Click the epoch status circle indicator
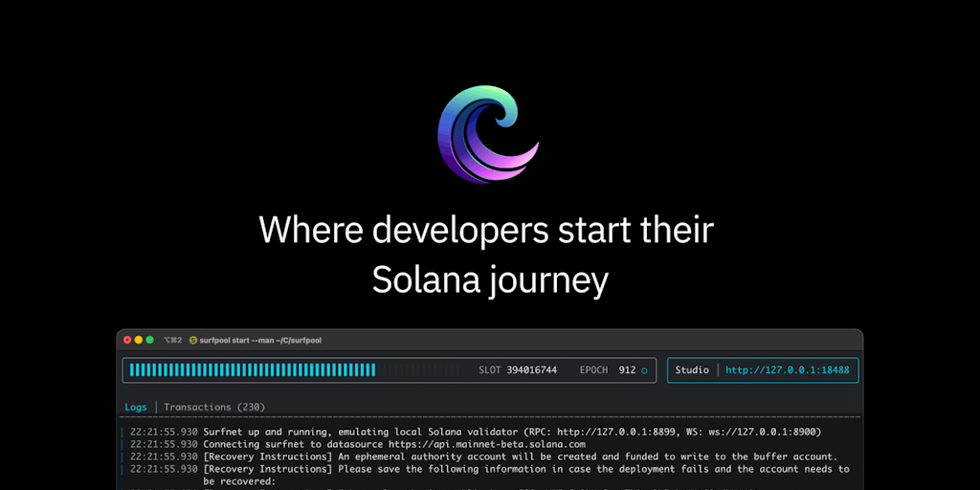The height and width of the screenshot is (490, 980). point(644,370)
